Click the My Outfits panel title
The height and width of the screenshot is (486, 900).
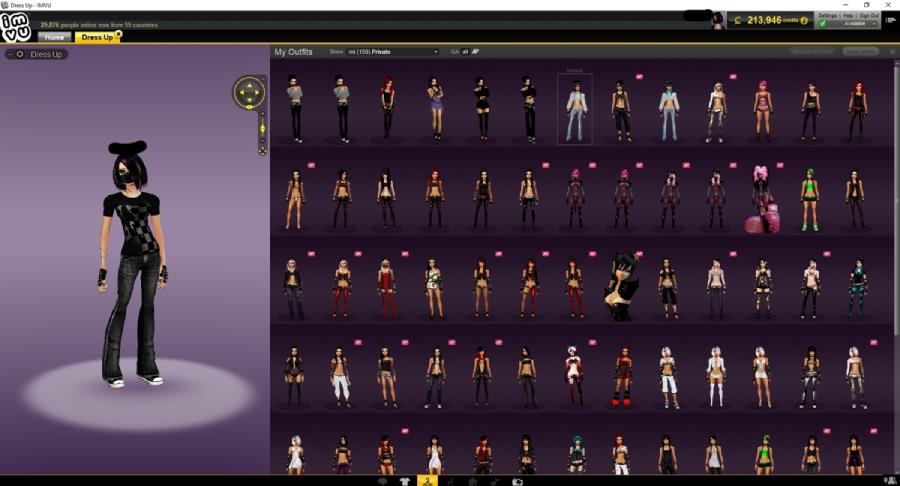click(293, 52)
